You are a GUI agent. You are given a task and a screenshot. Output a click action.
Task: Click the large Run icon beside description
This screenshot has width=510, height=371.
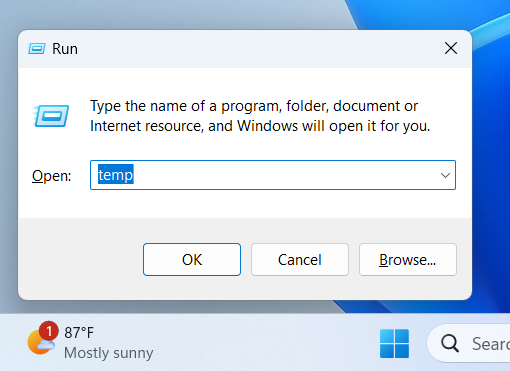(51, 116)
